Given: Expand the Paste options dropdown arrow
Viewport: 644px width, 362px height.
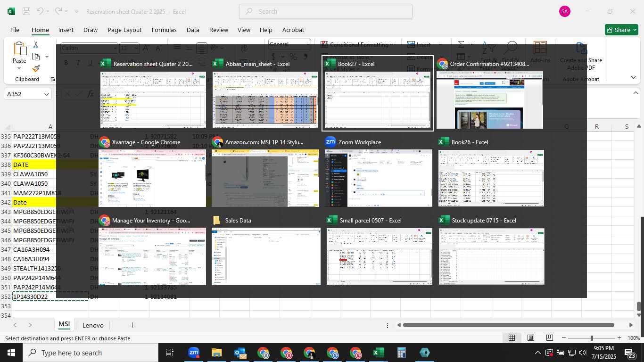Looking at the screenshot, I should (x=19, y=68).
